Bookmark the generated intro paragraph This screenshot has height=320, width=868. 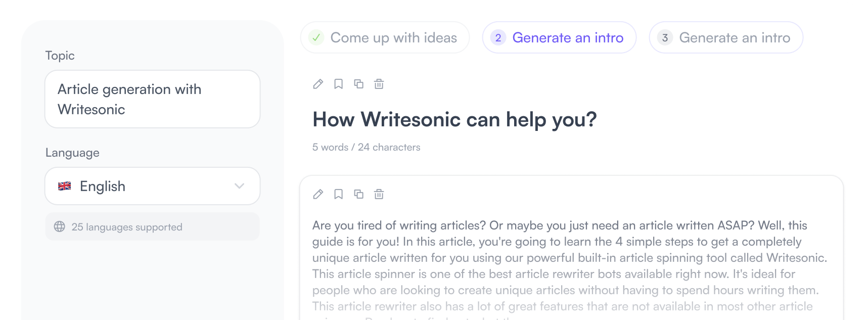(338, 194)
